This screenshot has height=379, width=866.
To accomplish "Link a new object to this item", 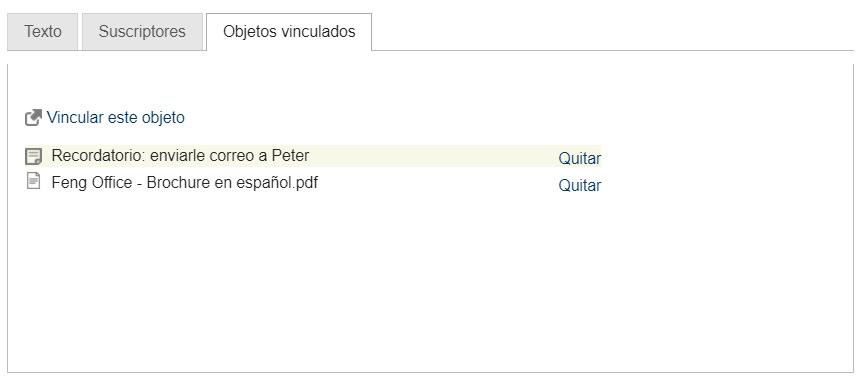I will coord(115,117).
